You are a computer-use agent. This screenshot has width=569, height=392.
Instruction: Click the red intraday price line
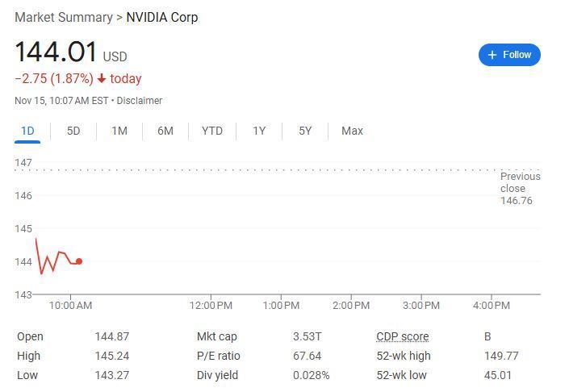[56, 256]
